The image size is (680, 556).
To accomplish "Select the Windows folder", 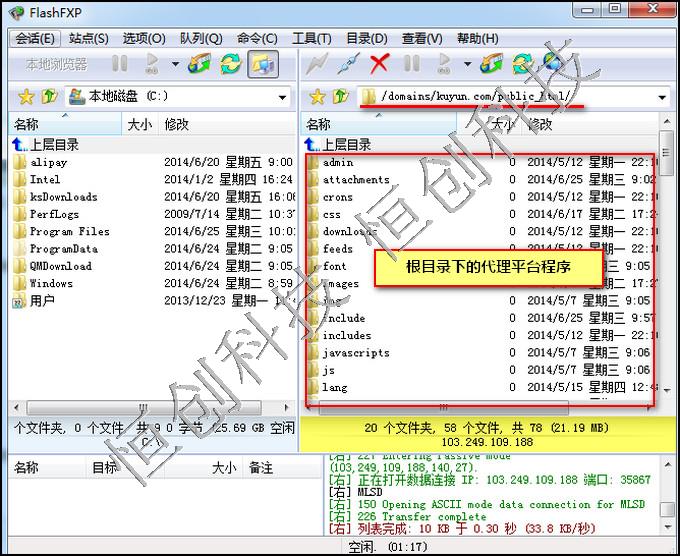I will click(51, 284).
